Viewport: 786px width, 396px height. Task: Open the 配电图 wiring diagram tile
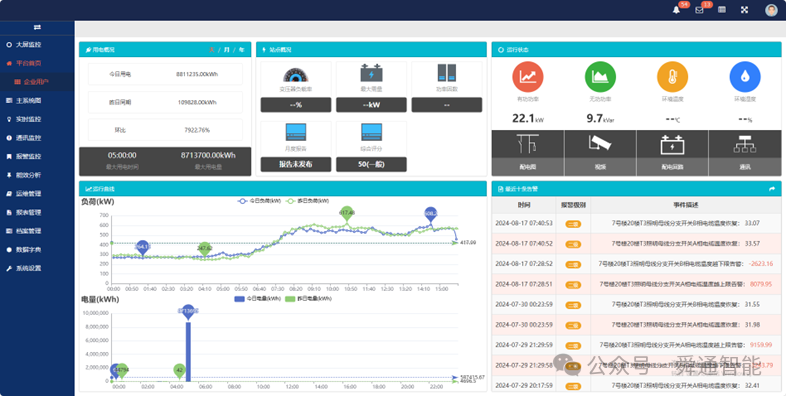tap(528, 153)
